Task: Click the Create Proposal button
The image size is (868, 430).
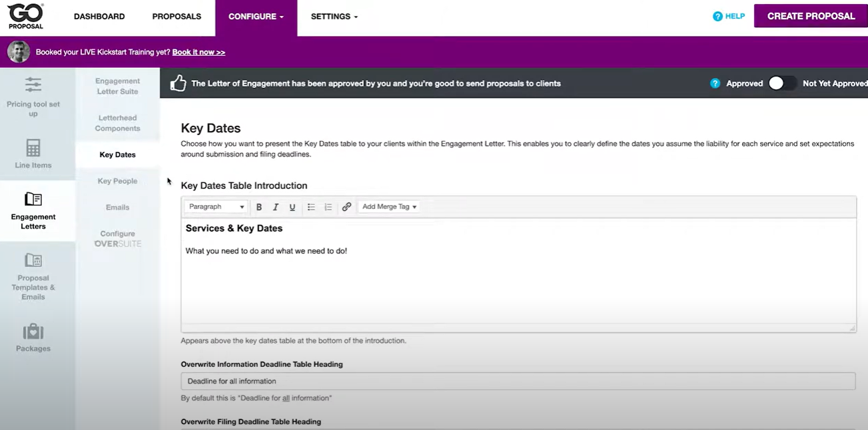Action: tap(810, 15)
